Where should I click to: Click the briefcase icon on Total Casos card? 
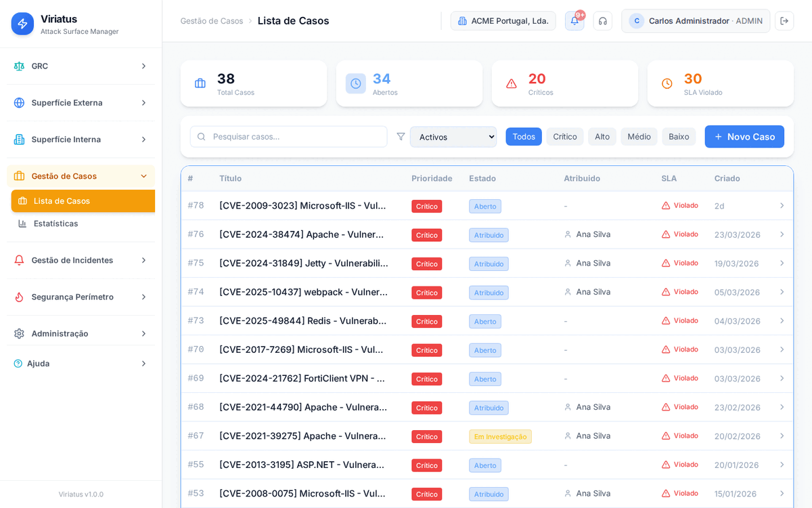(200, 83)
